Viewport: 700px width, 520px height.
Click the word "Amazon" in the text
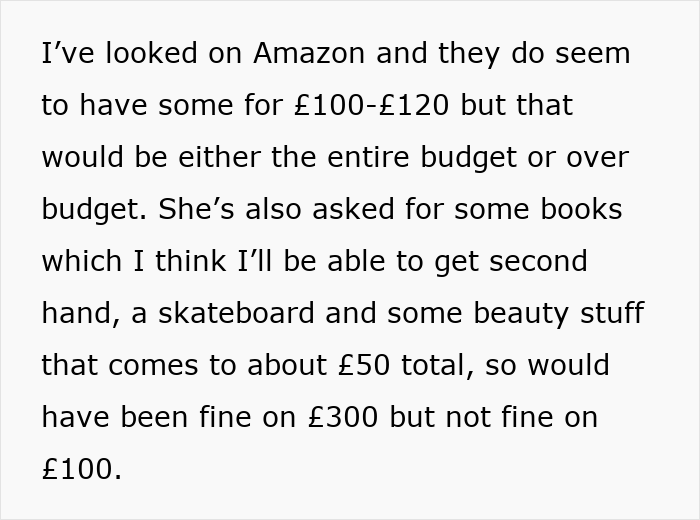[310, 53]
